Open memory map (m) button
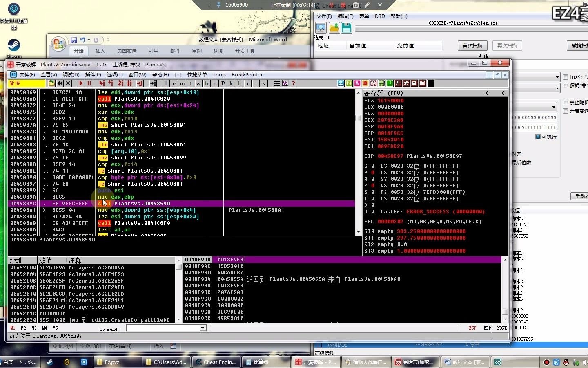This screenshot has width=588, height=368. click(x=182, y=83)
